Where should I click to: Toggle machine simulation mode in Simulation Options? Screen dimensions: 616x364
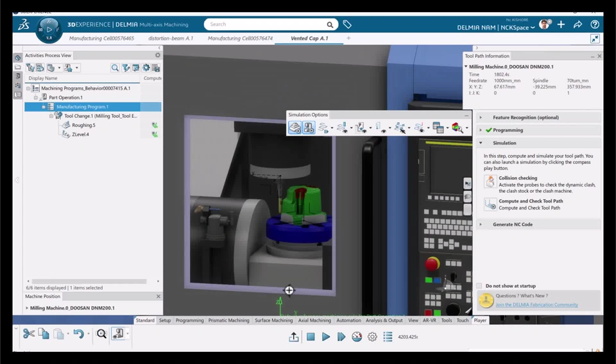tap(309, 128)
